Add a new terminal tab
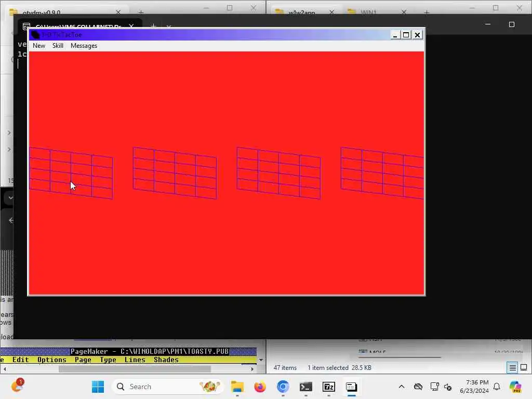Viewport: 532px width, 399px height. [x=153, y=26]
